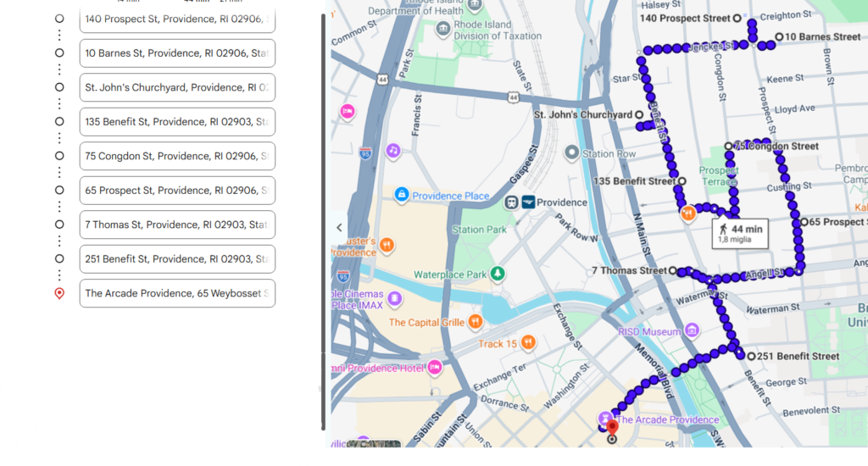Click the Providence Place map label
Screen dimensions: 868x466
point(451,196)
